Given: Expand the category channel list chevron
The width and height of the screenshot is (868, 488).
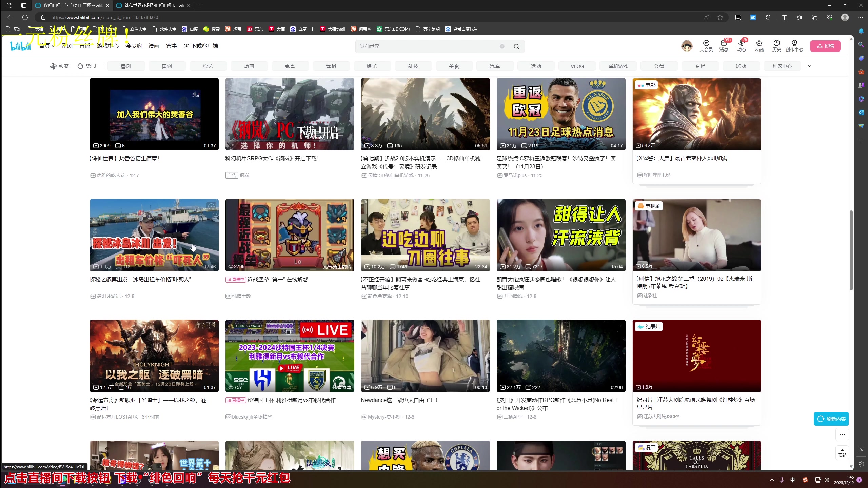Looking at the screenshot, I should [810, 66].
